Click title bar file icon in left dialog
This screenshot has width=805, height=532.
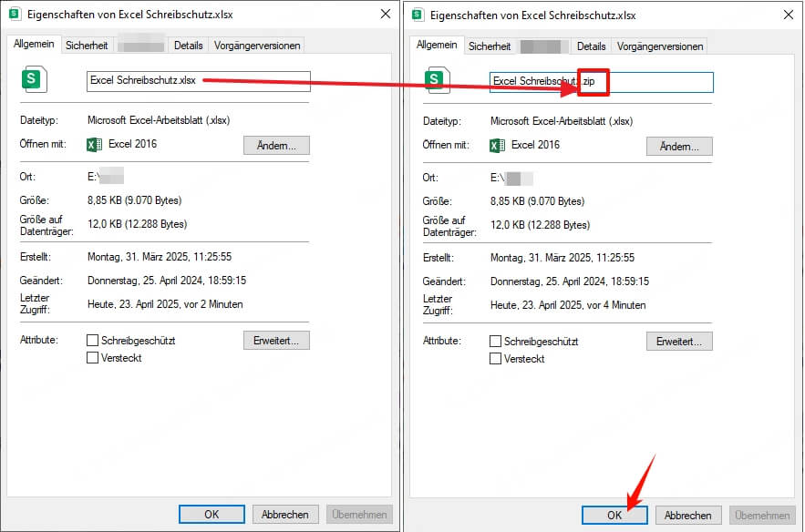[15, 14]
